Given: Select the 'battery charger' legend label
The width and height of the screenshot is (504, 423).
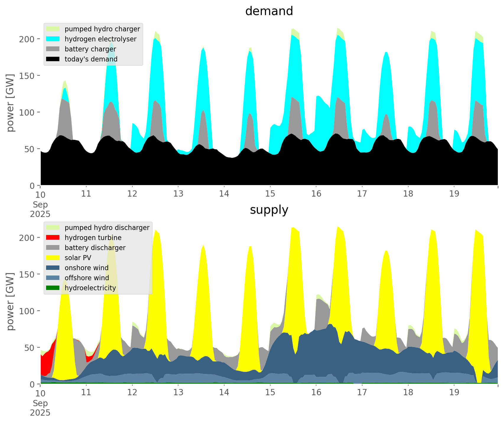Looking at the screenshot, I should coord(90,49).
